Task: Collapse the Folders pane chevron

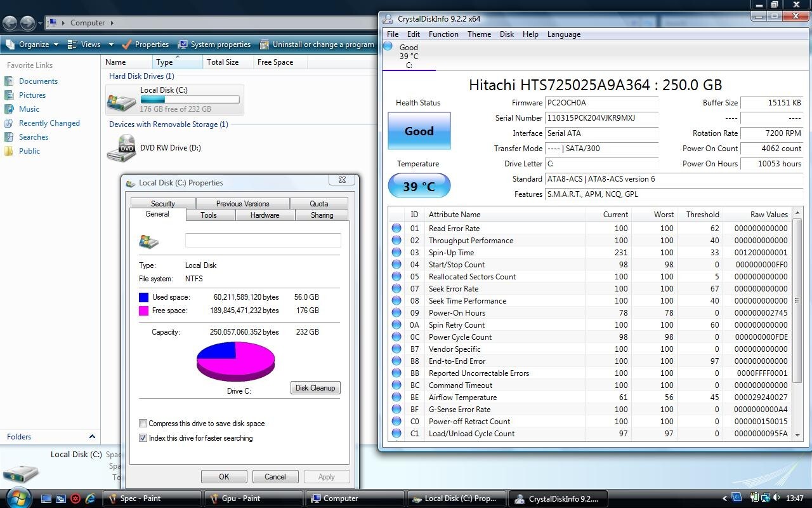Action: click(x=92, y=437)
